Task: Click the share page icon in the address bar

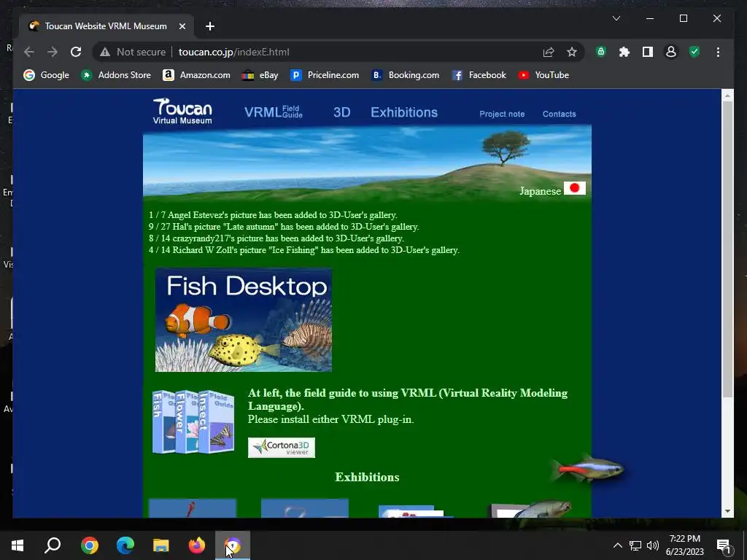Action: coord(549,52)
